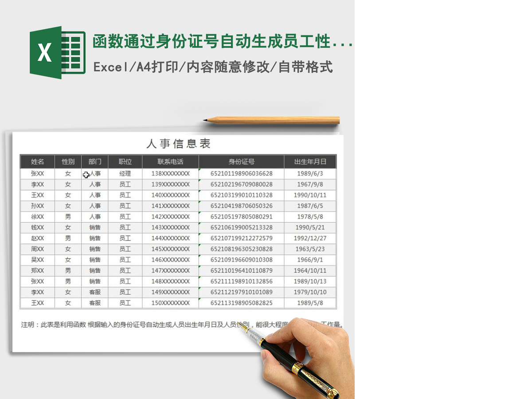Click the subtitle Excel/A4打印/内容随意修改/自带格式

pyautogui.click(x=213, y=67)
